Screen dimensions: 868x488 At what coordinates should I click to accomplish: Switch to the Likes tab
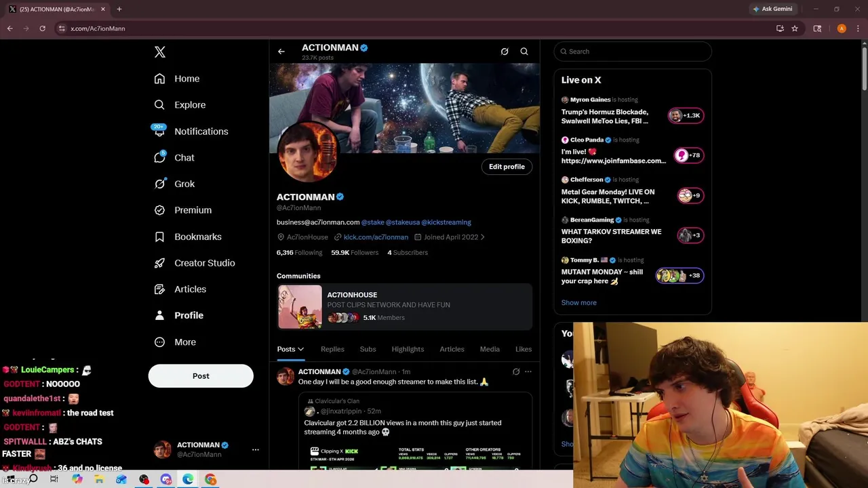[524, 349]
